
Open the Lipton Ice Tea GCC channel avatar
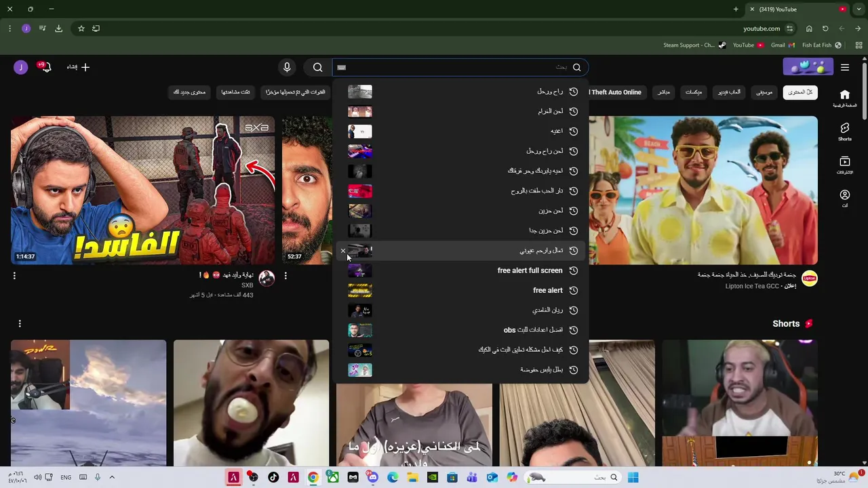[810, 278]
